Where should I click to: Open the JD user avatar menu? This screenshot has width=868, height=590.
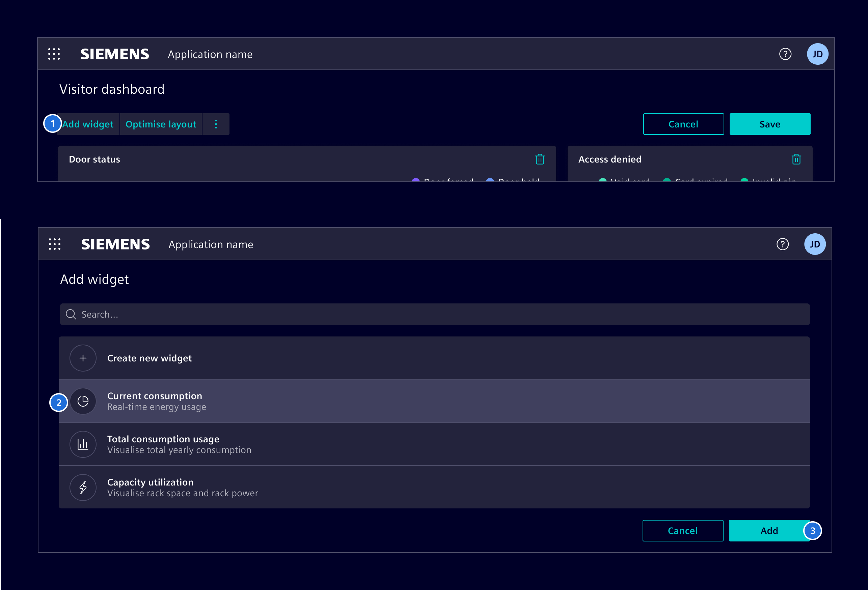818,54
